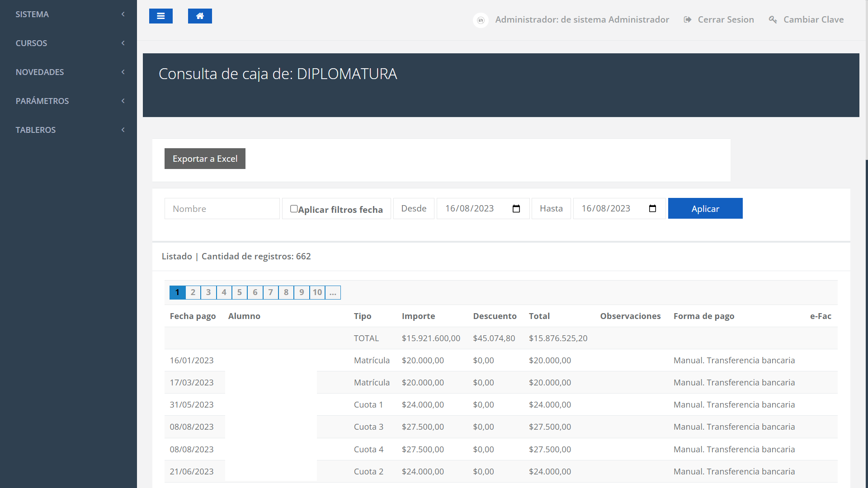Go to results page 3

(x=208, y=292)
